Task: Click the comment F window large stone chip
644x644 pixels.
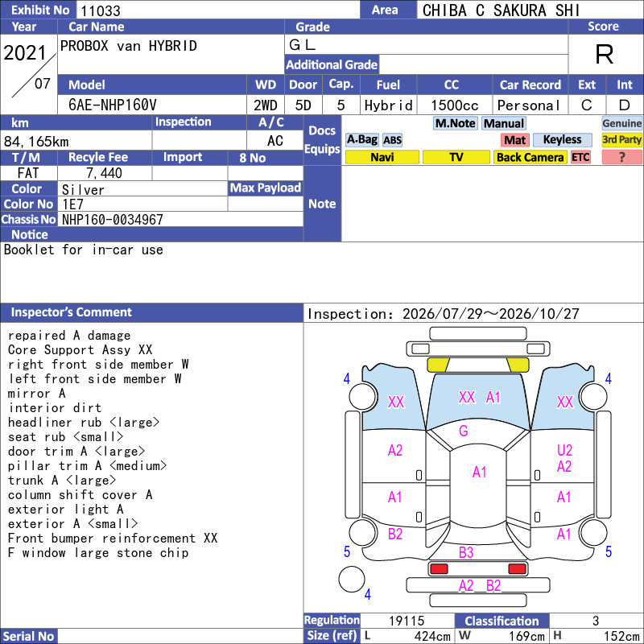Action: [98, 553]
